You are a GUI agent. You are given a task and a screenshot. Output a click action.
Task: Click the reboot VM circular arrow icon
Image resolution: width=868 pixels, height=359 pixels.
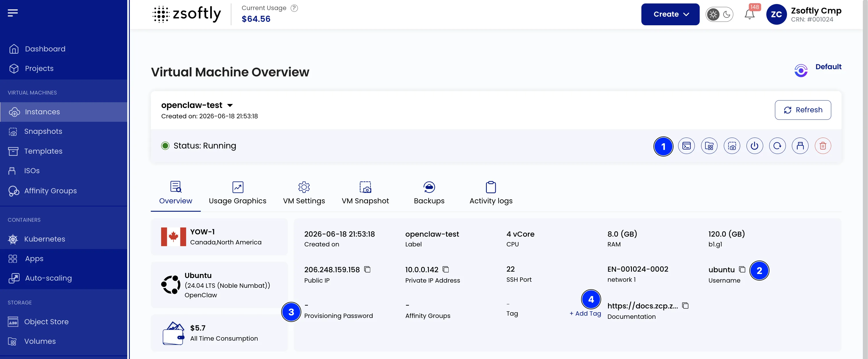[x=777, y=146]
